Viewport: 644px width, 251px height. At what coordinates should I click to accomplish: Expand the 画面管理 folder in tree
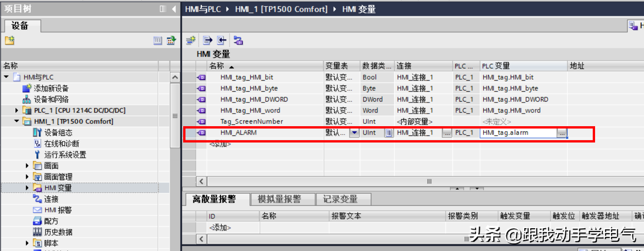point(27,177)
